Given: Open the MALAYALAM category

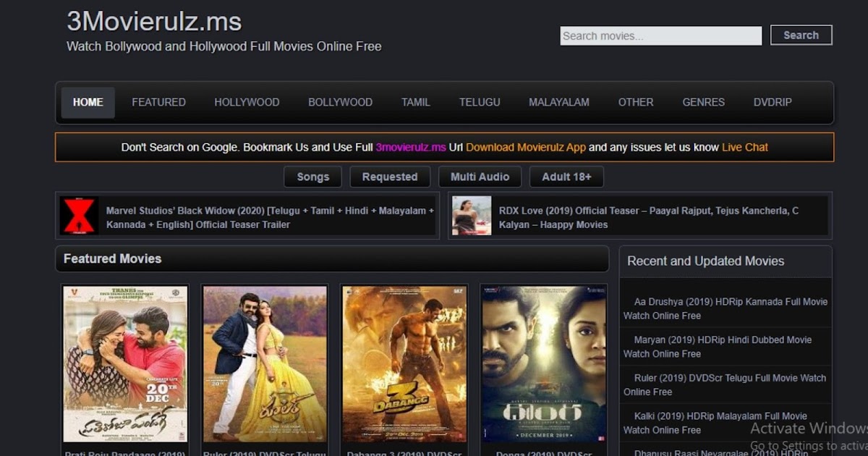Looking at the screenshot, I should click(x=558, y=102).
